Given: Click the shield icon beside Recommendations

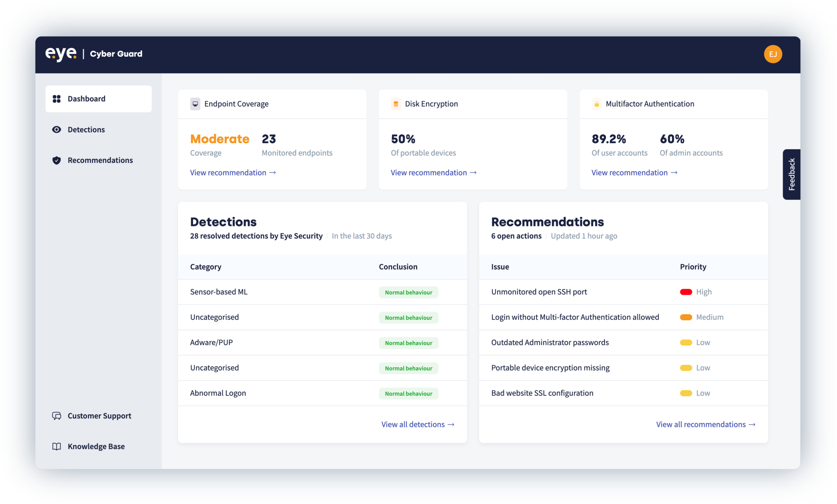Looking at the screenshot, I should (56, 160).
